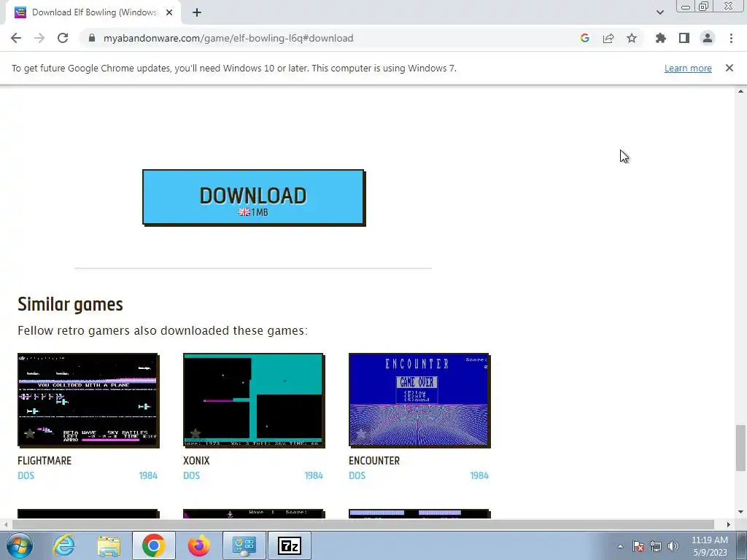Open the Flightmare game thumbnail
The height and width of the screenshot is (560, 747).
[88, 400]
